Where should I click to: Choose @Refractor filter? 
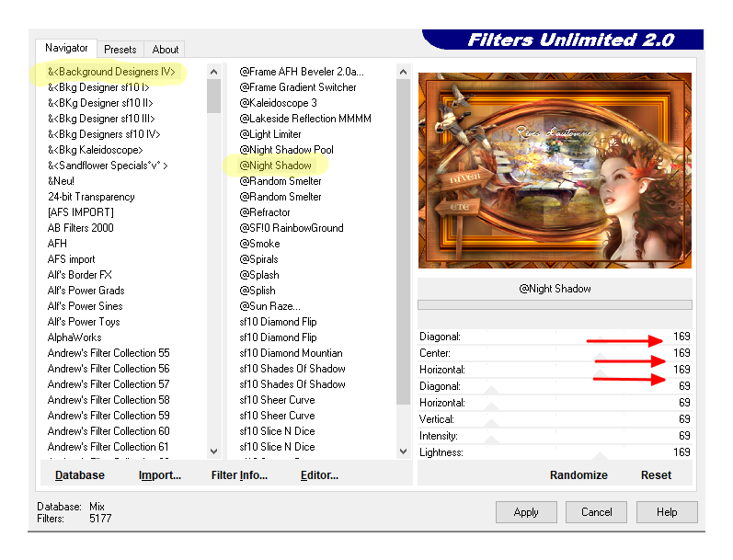(x=265, y=212)
